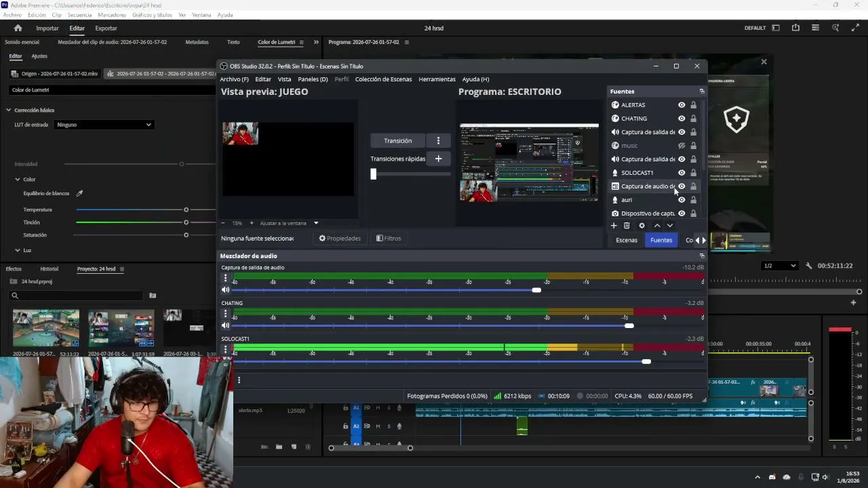Click the Discord tray icon
The image size is (868, 488).
[772, 477]
